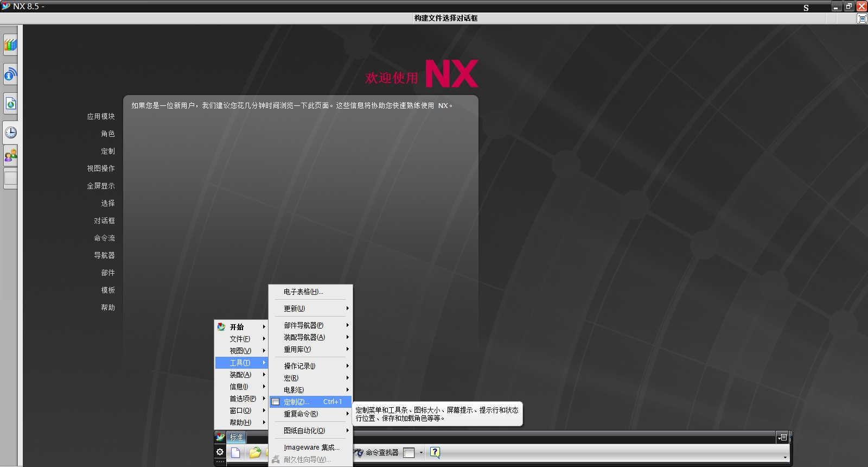Expand the 装配(A) submenu
This screenshot has height=467, width=868.
click(241, 375)
